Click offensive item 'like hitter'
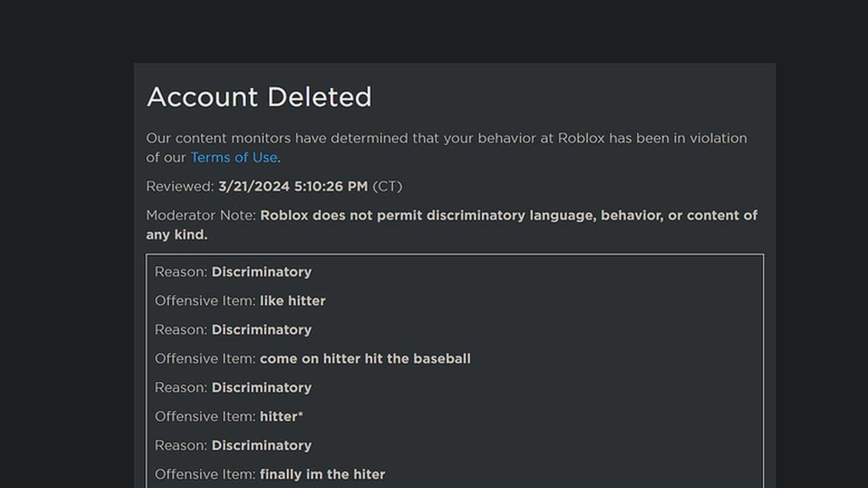This screenshot has width=868, height=488. pyautogui.click(x=292, y=301)
